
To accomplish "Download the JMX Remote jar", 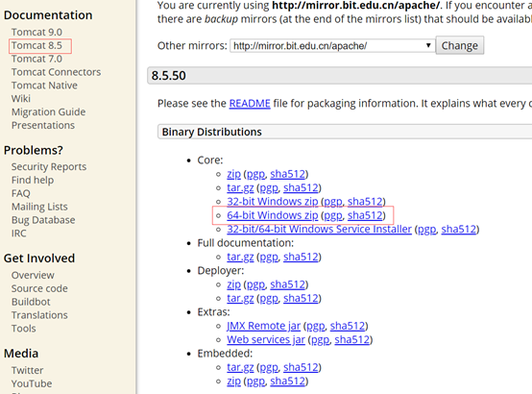I will [x=264, y=326].
